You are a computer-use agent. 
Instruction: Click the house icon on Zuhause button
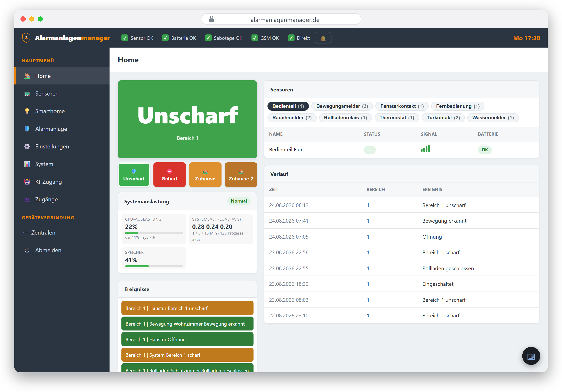click(205, 172)
